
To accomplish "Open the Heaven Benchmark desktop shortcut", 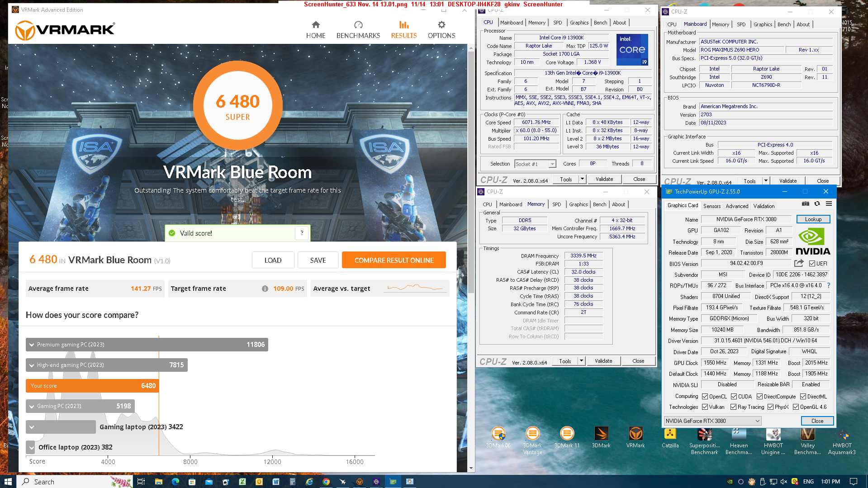I will (739, 441).
